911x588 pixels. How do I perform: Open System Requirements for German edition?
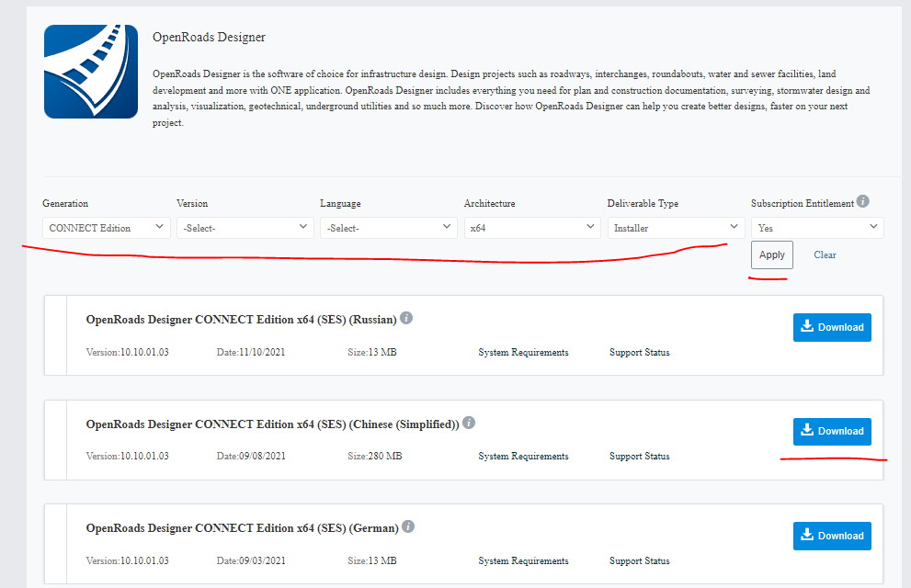[x=523, y=560]
